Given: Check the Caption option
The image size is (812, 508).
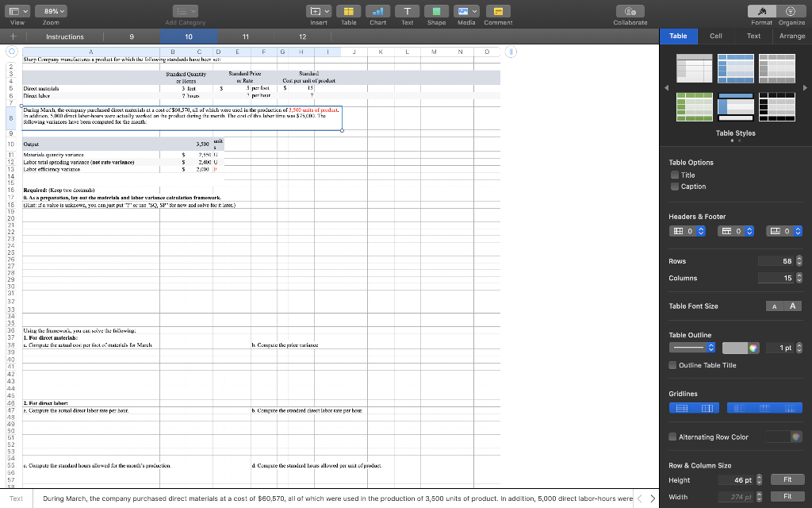Looking at the screenshot, I should tap(673, 187).
